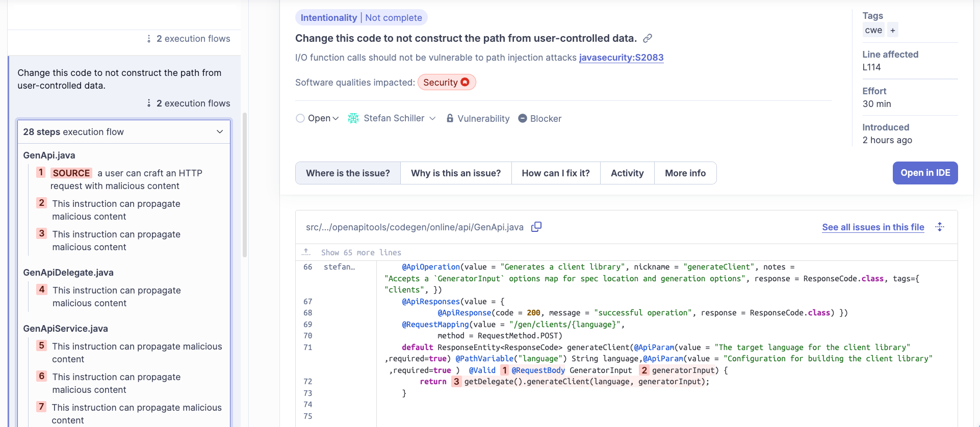Click the Open in IDE button

(x=925, y=173)
